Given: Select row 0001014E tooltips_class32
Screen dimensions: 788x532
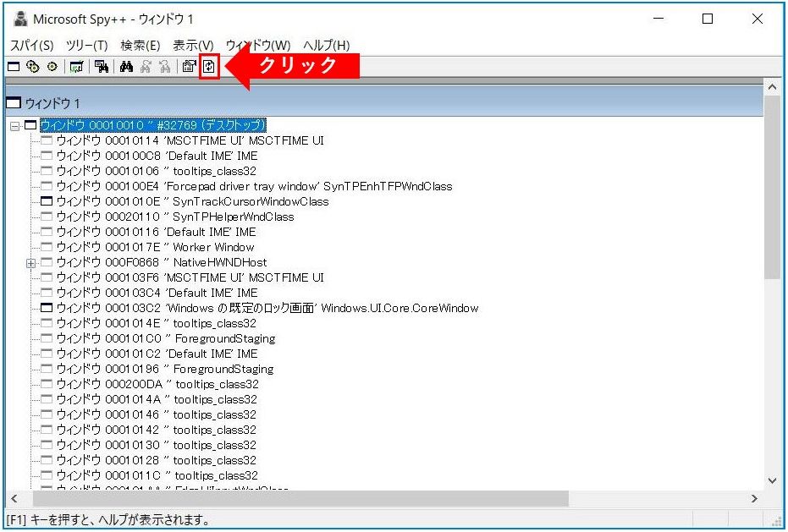Looking at the screenshot, I should (157, 323).
